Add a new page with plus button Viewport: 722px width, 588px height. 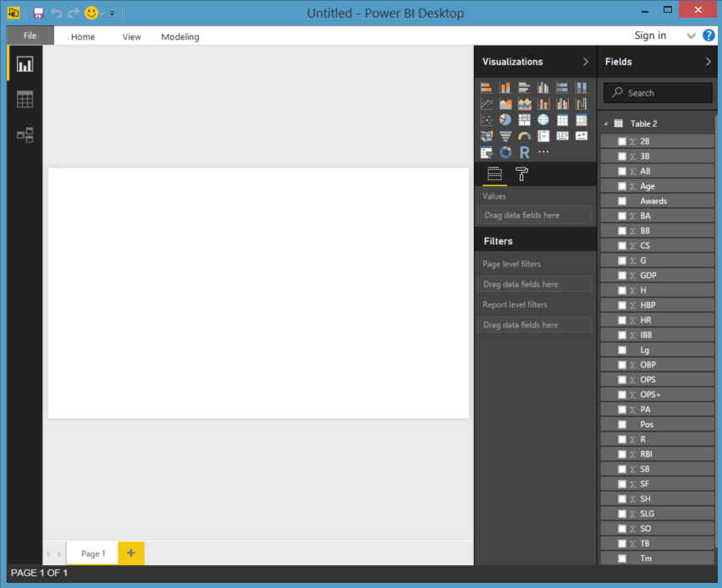[x=131, y=553]
